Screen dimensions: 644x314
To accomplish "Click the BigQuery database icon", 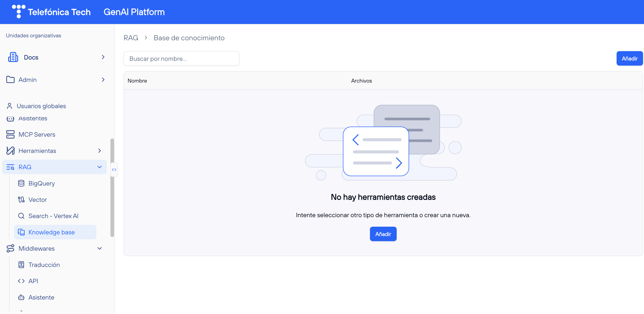I will (21, 183).
